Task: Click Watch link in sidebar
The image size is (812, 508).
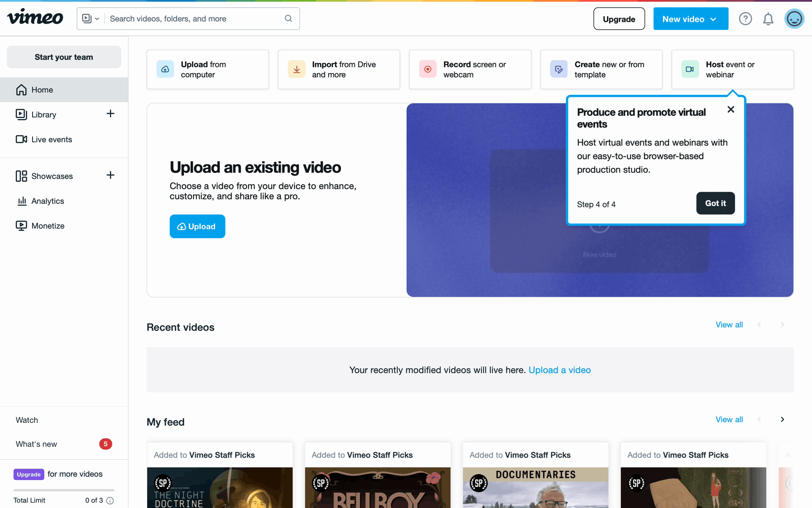Action: click(27, 420)
